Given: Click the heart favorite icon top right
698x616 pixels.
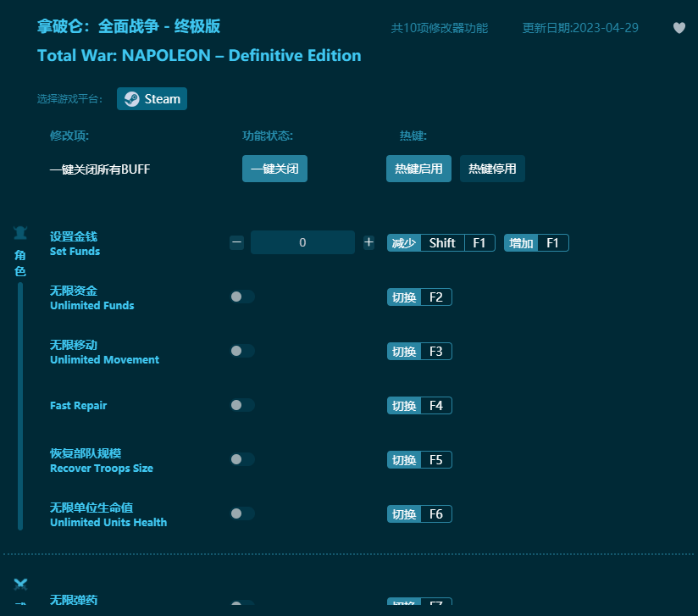Looking at the screenshot, I should coord(679,28).
